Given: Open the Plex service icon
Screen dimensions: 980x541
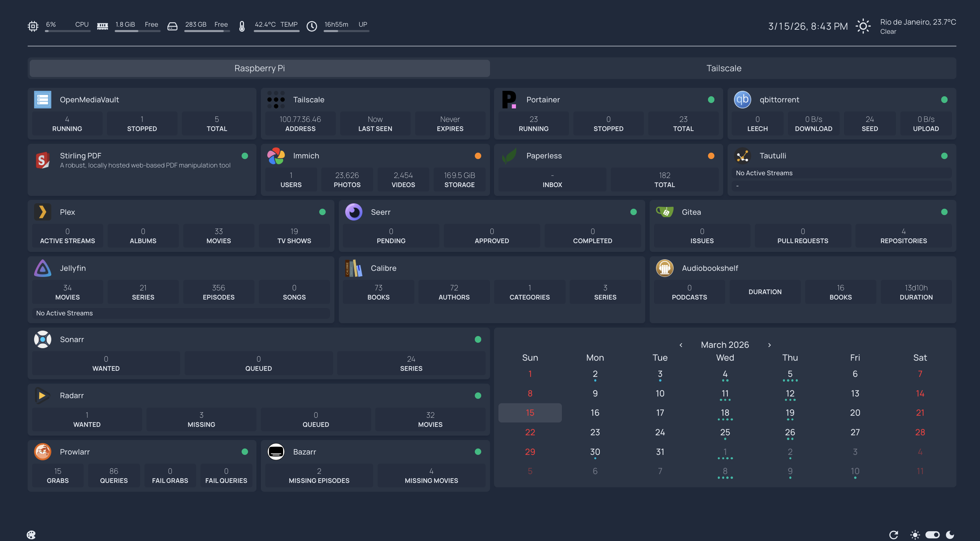Looking at the screenshot, I should pos(43,212).
